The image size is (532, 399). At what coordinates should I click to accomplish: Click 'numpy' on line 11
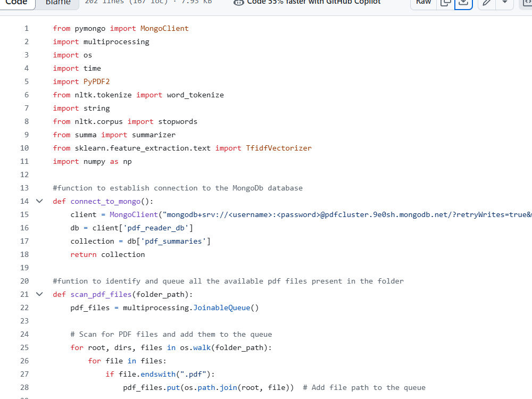(94, 162)
